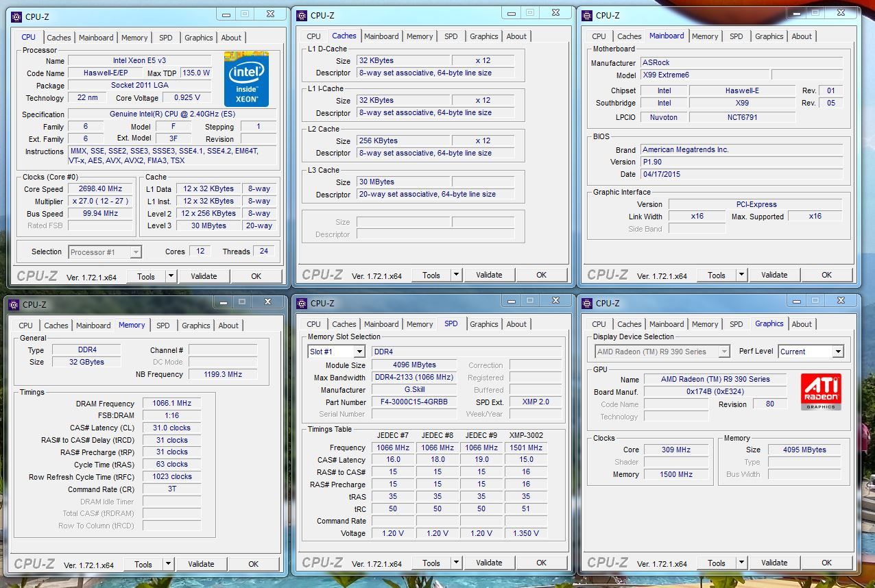Click the L3 Cache size 30 MBytes value

[403, 182]
